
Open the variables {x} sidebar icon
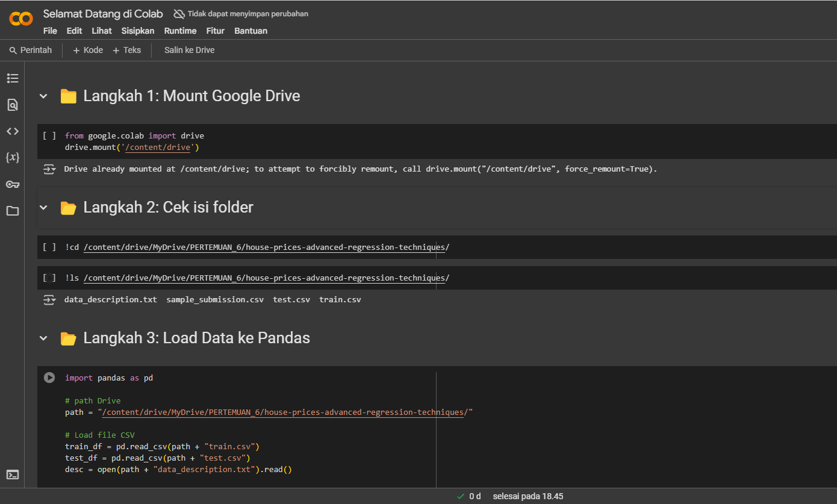[x=13, y=157]
